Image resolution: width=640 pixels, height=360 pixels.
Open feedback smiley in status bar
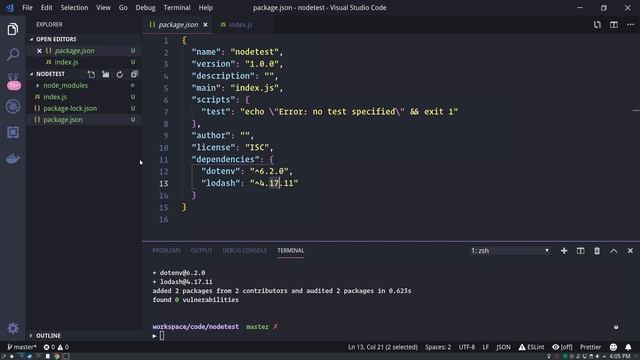coord(613,347)
